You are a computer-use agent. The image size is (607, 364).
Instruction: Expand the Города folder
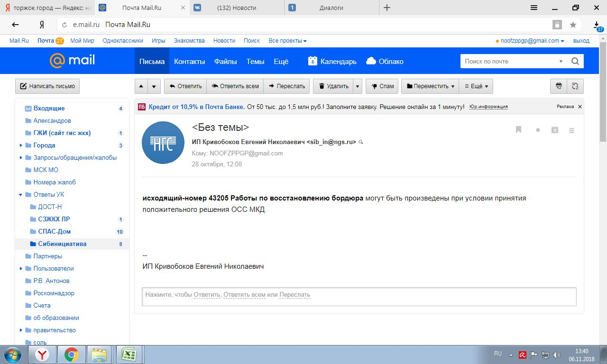coord(21,146)
